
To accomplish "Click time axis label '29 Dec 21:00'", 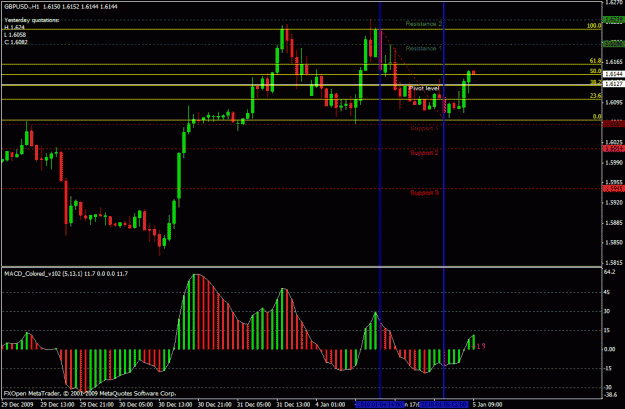I will (x=97, y=405).
